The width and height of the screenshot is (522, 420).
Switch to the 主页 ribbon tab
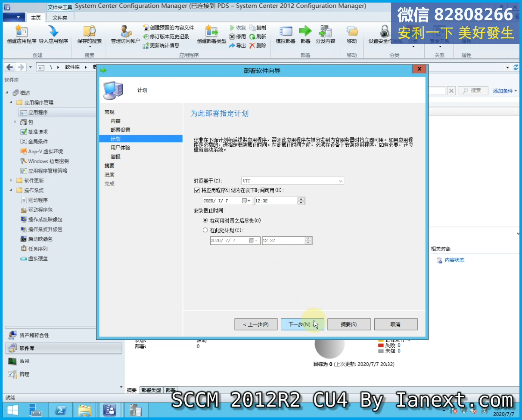click(x=36, y=18)
